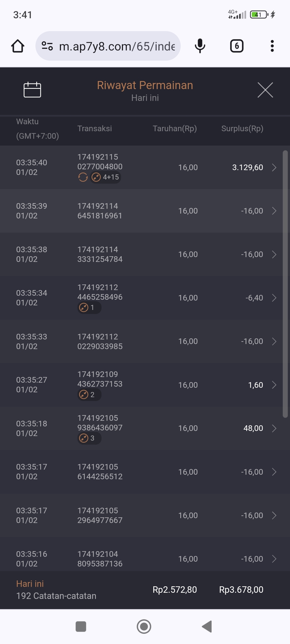Tap the browser home icon

coord(18,46)
